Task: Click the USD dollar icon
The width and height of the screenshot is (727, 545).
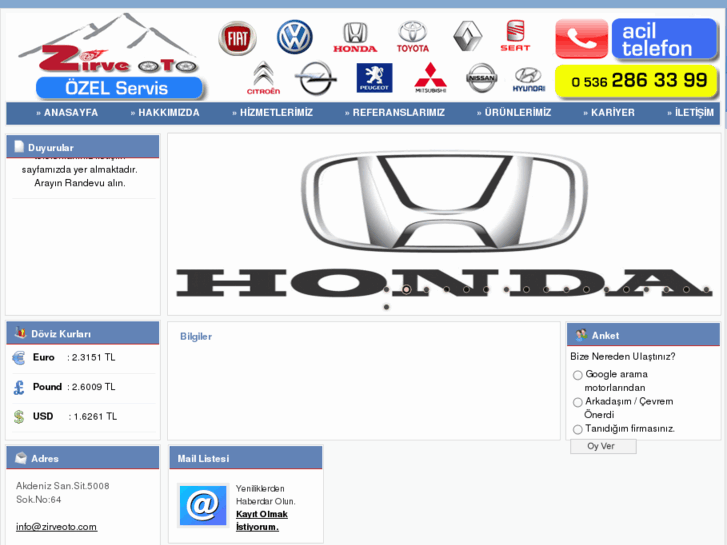Action: coord(19,417)
